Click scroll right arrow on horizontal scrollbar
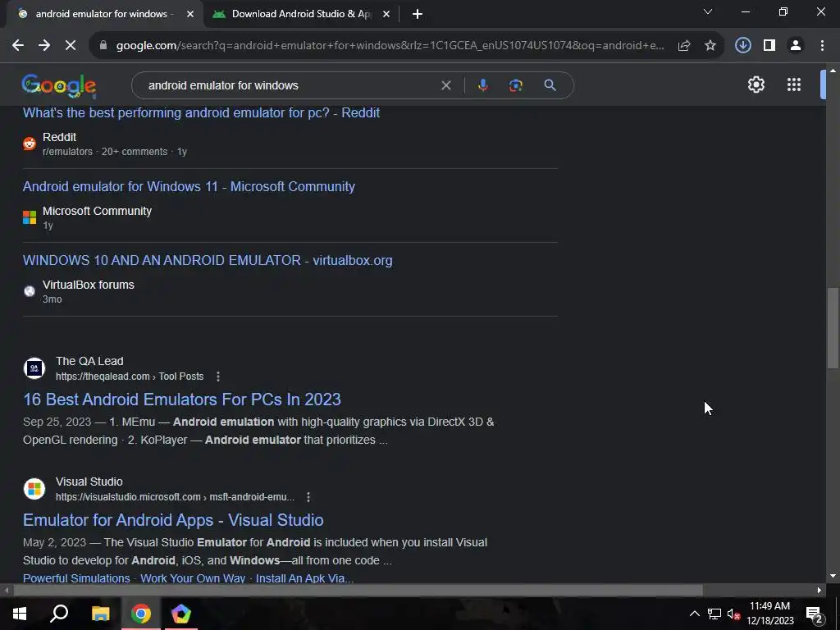Image resolution: width=840 pixels, height=630 pixels. [819, 591]
